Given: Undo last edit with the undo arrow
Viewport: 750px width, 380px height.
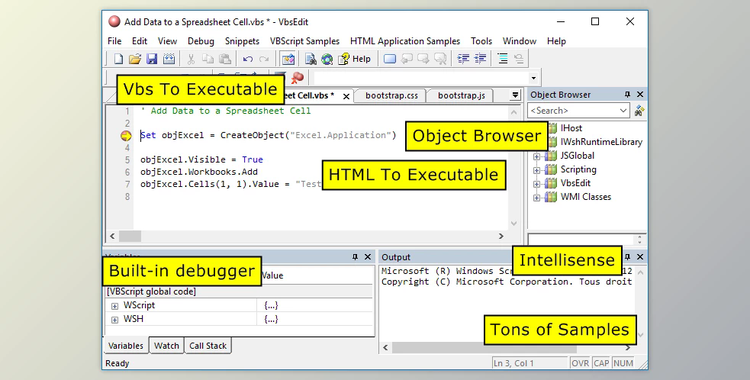Looking at the screenshot, I should (247, 59).
